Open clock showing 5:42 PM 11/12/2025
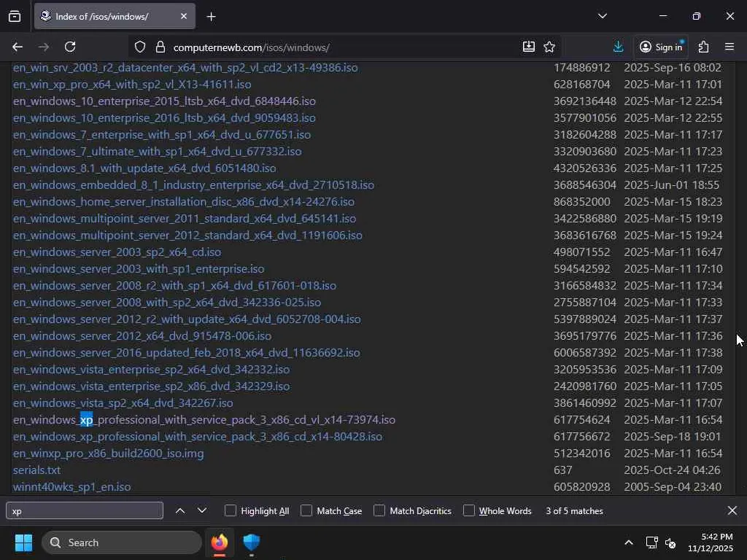747x560 pixels. coord(711,542)
